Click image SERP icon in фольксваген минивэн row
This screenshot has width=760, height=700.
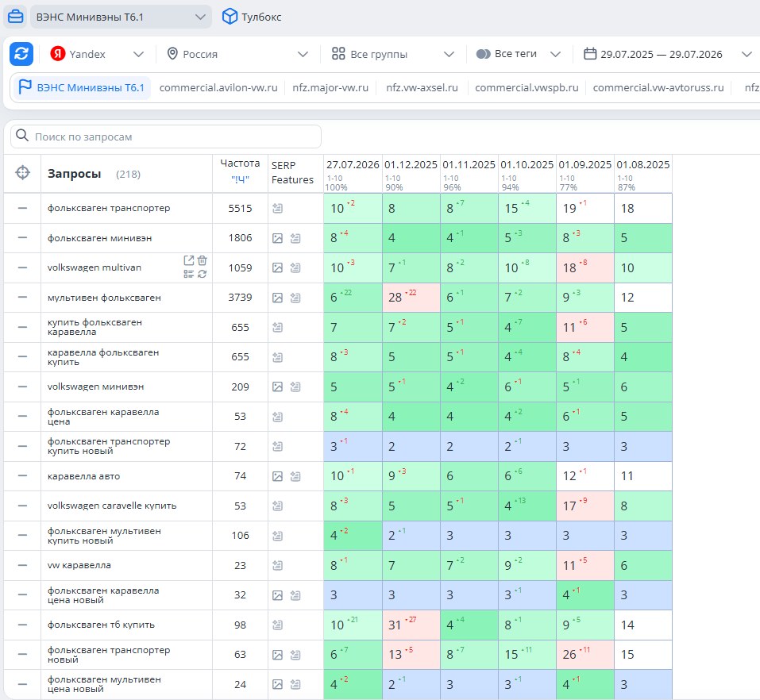click(277, 238)
